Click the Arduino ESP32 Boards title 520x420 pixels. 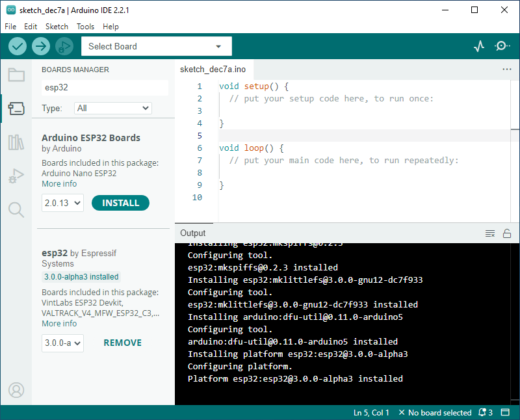coord(91,138)
